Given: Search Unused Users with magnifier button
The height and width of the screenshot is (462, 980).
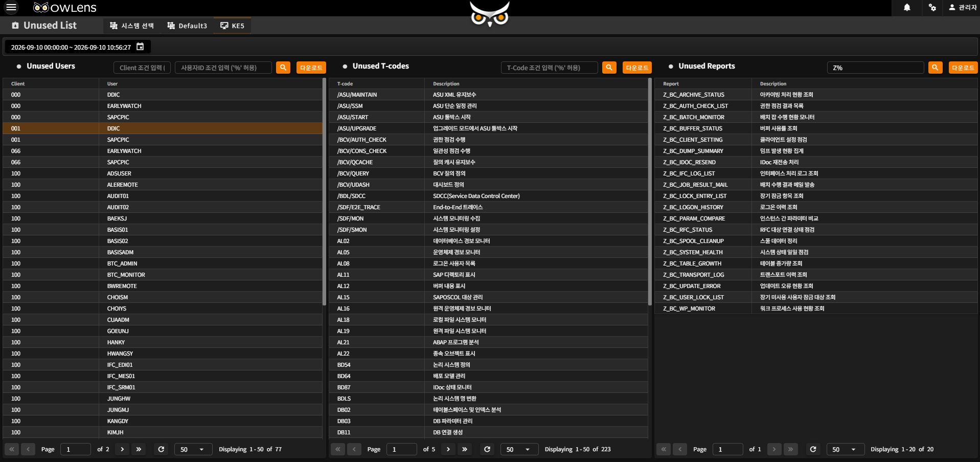Looking at the screenshot, I should [283, 68].
